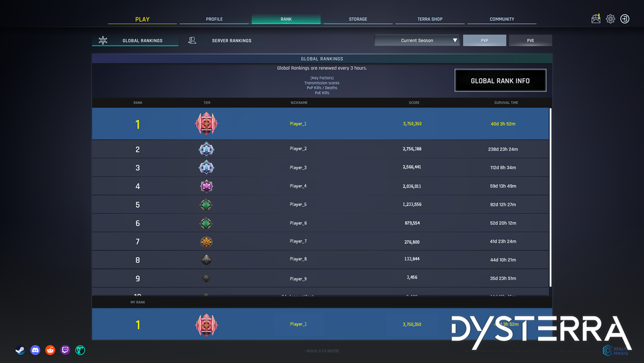Open the Discord server icon
Image resolution: width=644 pixels, height=363 pixels.
[35, 350]
